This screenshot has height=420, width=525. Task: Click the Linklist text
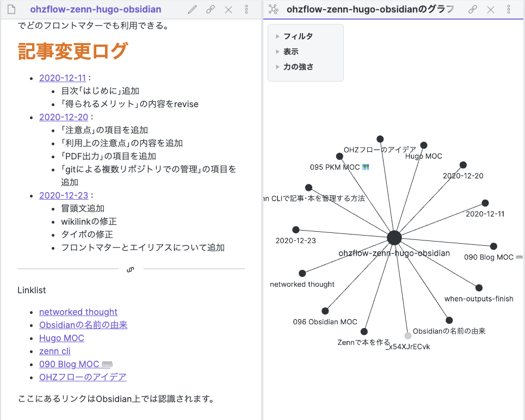click(x=32, y=290)
